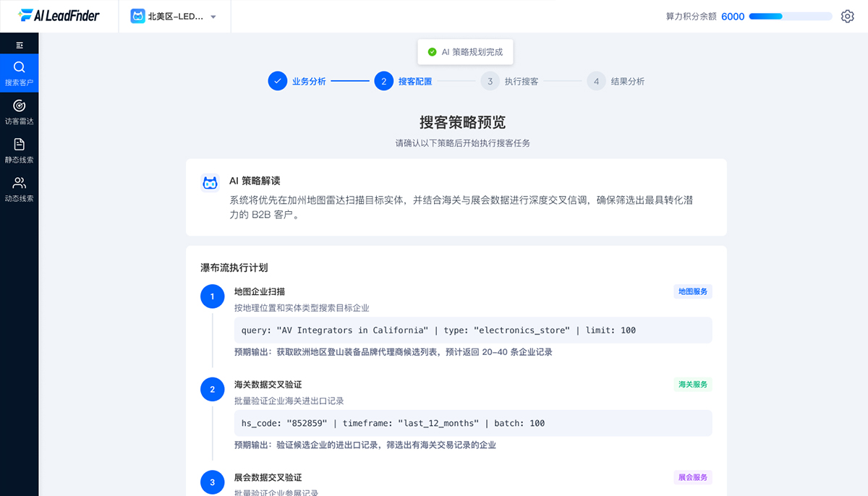Open the settings gear icon
This screenshot has width=868, height=496.
pos(847,16)
